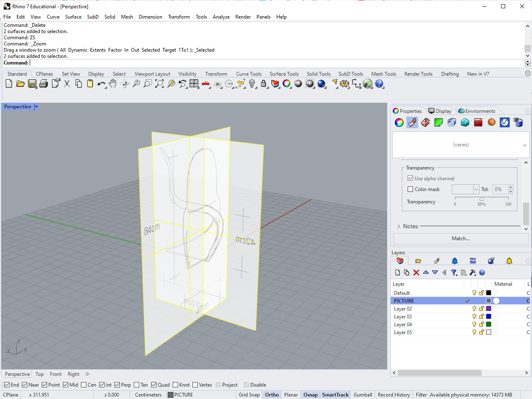The height and width of the screenshot is (399, 532).
Task: Open the Decals green sticky note icon
Action: tap(439, 122)
